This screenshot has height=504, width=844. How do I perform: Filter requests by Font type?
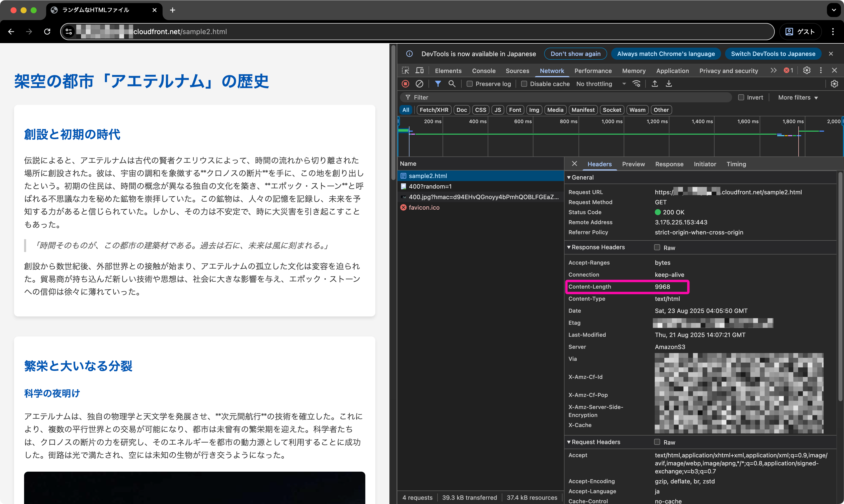tap(515, 110)
